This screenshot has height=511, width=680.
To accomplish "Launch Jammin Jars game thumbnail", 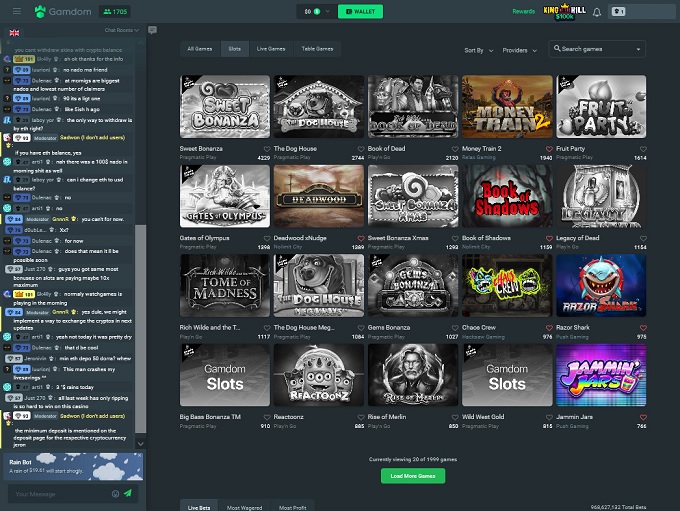I will point(601,375).
